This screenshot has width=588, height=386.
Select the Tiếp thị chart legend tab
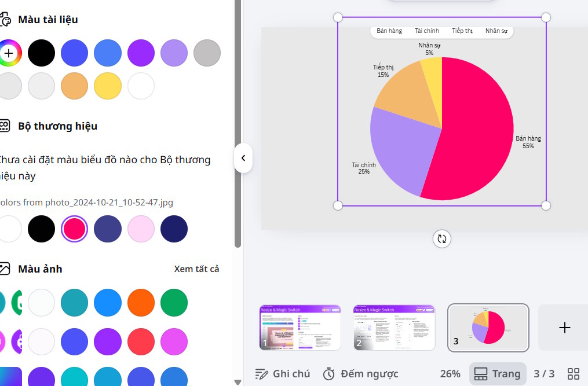[x=462, y=31]
